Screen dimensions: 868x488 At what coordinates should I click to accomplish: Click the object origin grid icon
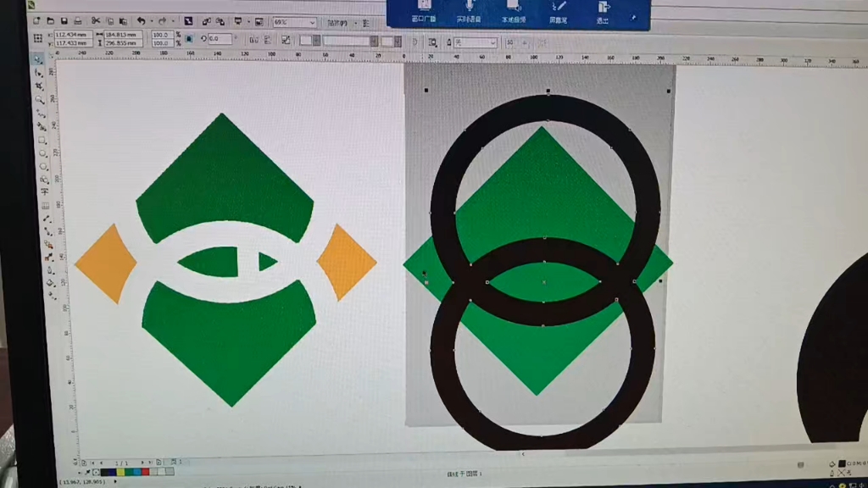click(37, 38)
